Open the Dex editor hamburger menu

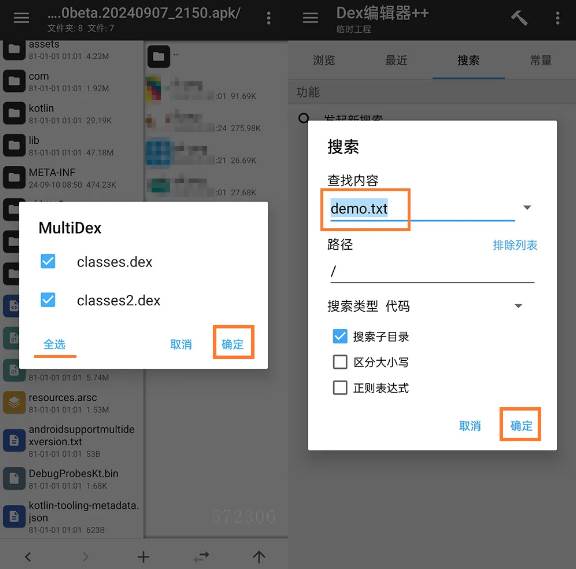click(310, 17)
